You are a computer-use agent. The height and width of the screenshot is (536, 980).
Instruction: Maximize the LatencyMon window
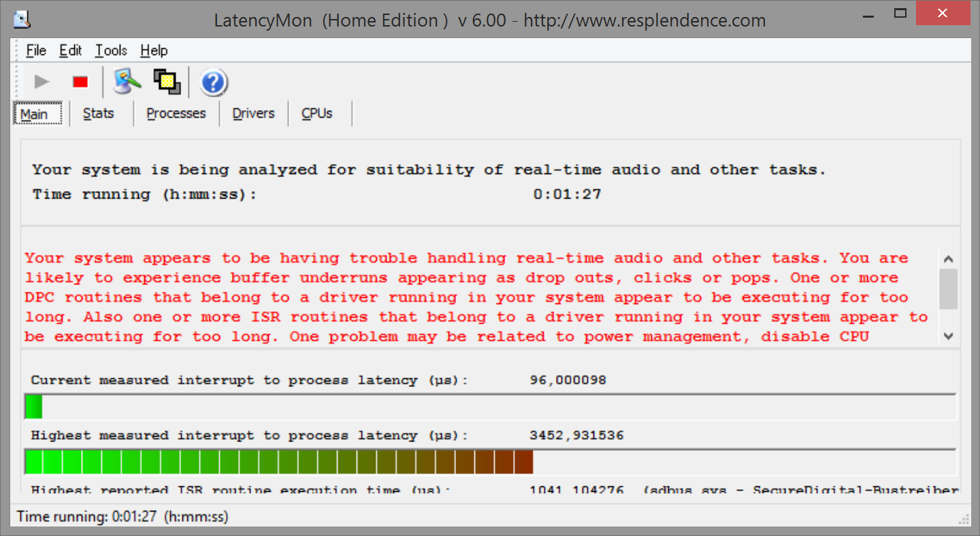(900, 14)
